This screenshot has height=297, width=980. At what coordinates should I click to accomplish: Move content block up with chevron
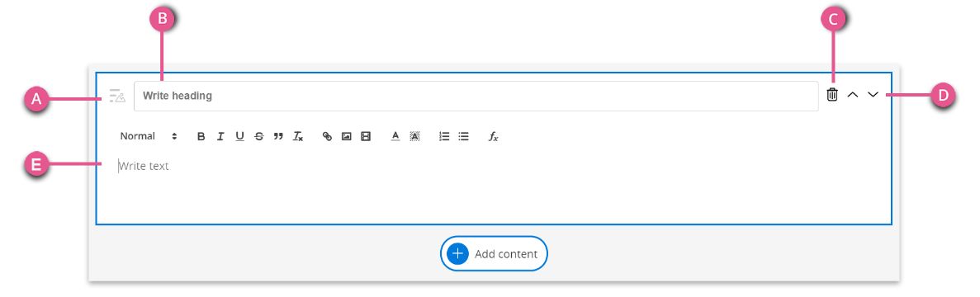pyautogui.click(x=853, y=95)
